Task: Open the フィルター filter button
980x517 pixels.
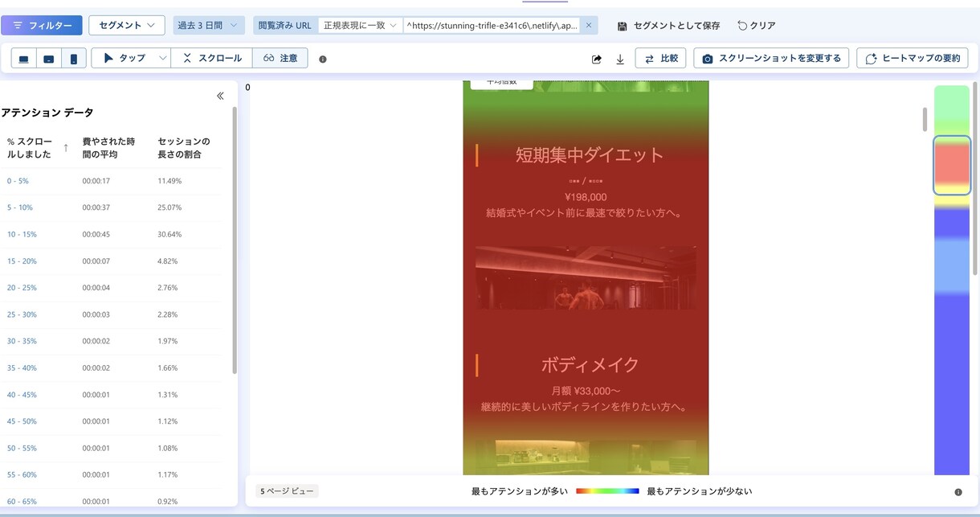Action: pos(42,26)
